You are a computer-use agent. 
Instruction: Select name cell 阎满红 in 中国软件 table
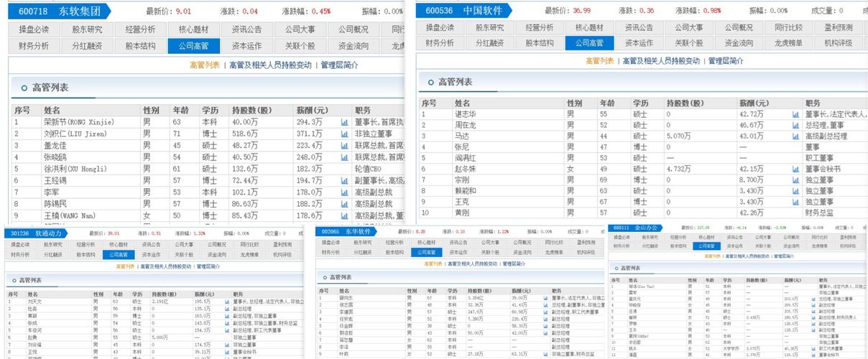pyautogui.click(x=466, y=158)
